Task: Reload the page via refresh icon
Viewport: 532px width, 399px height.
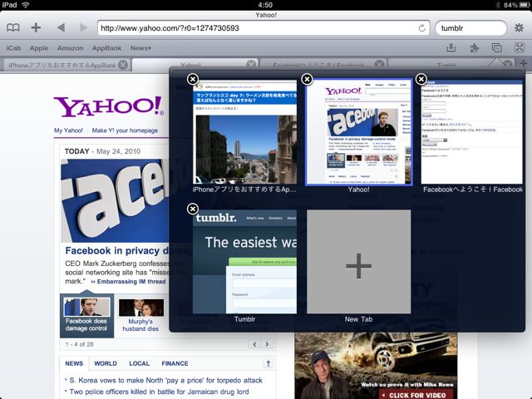Action: click(x=421, y=28)
